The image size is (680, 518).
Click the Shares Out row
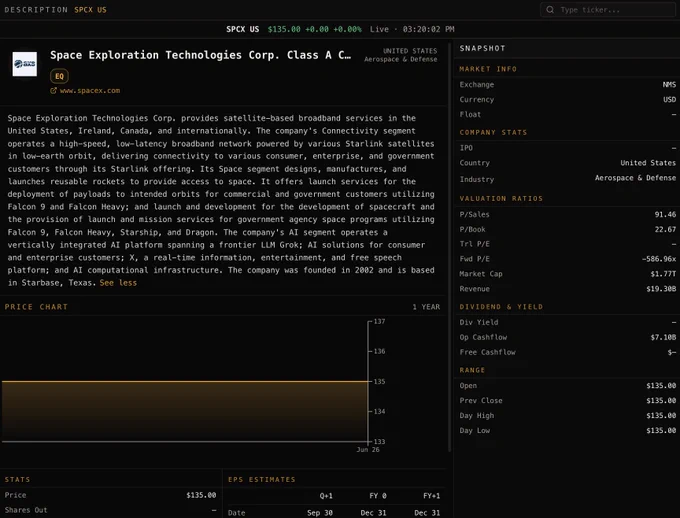tap(110, 510)
